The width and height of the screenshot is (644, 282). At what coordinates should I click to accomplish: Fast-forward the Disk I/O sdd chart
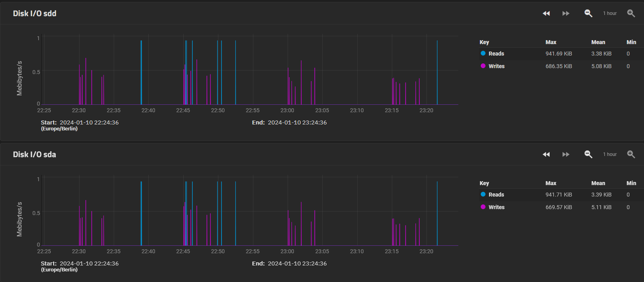pos(566,13)
